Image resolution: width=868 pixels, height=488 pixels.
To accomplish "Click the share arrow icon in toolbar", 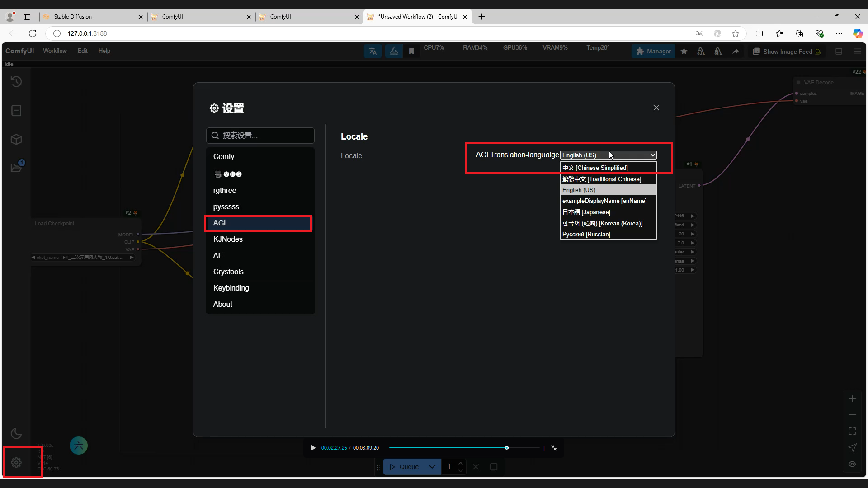I will (736, 52).
